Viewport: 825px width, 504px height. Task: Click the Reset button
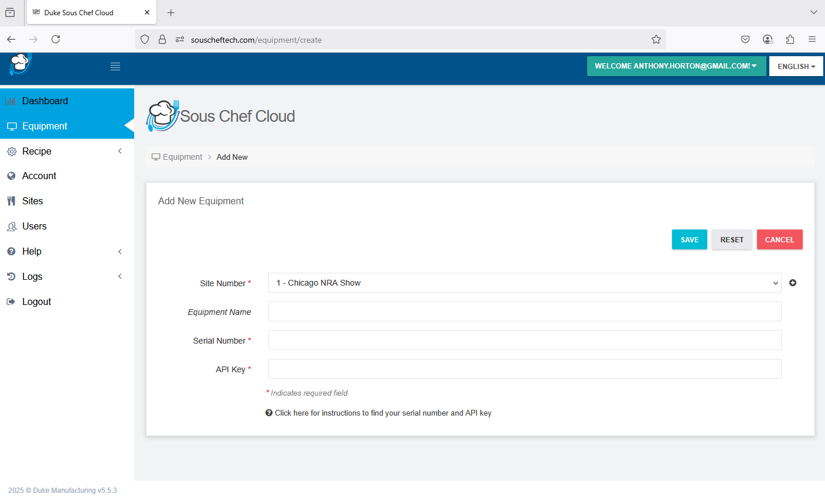[732, 239]
